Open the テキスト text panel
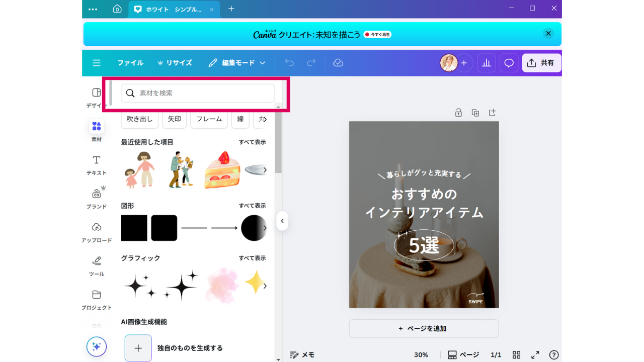644x362 pixels. pyautogui.click(x=96, y=164)
